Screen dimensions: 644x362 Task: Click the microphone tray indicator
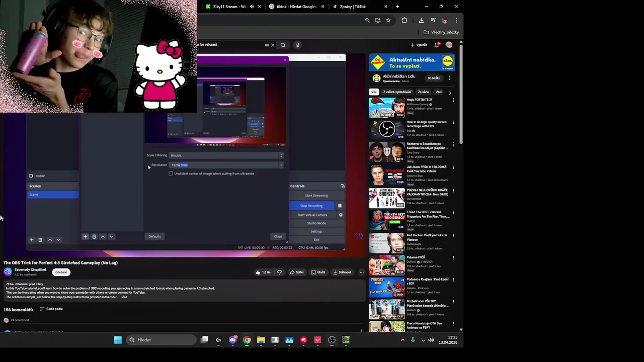coord(413,340)
